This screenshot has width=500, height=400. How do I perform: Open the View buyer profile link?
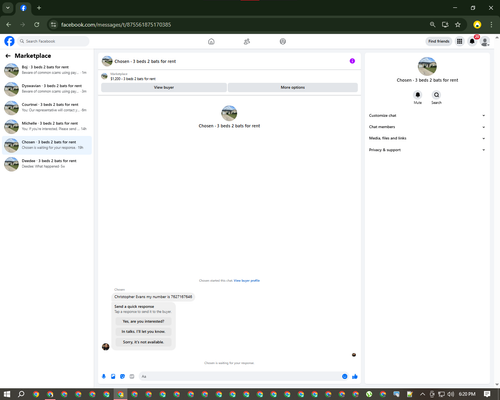[247, 281]
